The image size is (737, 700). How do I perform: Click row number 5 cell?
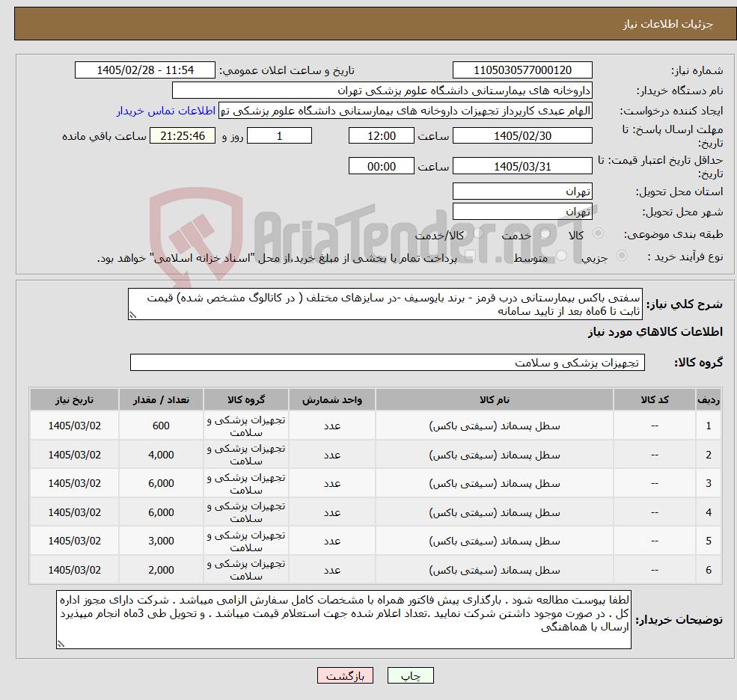coord(709,541)
